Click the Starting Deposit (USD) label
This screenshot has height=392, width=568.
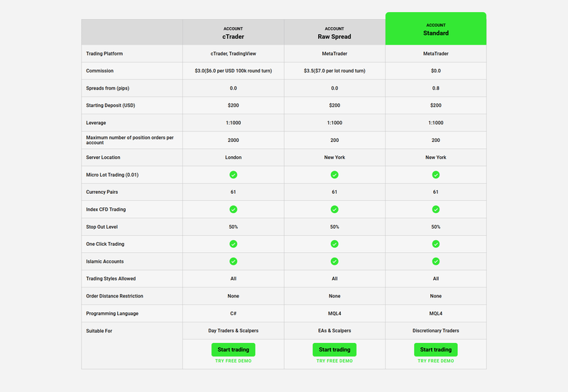111,105
